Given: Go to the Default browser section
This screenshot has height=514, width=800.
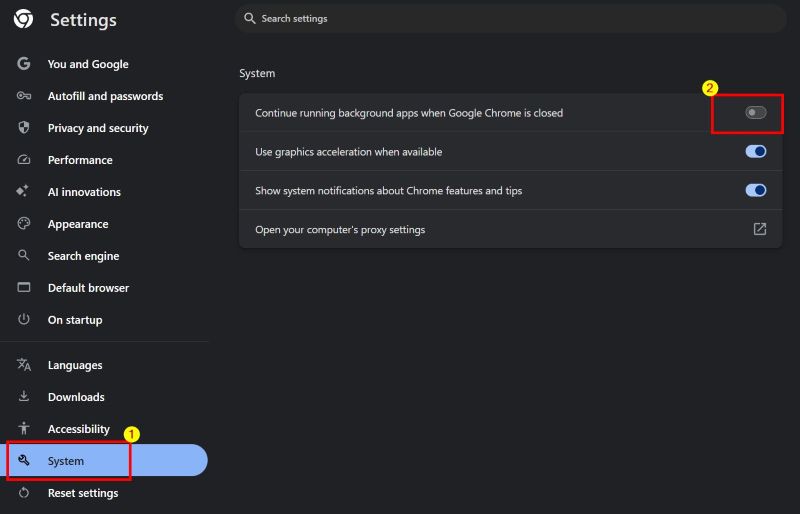Looking at the screenshot, I should [88, 288].
